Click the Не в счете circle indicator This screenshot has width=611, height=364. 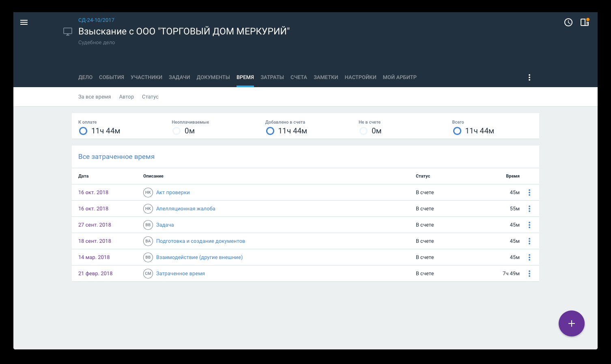[364, 131]
